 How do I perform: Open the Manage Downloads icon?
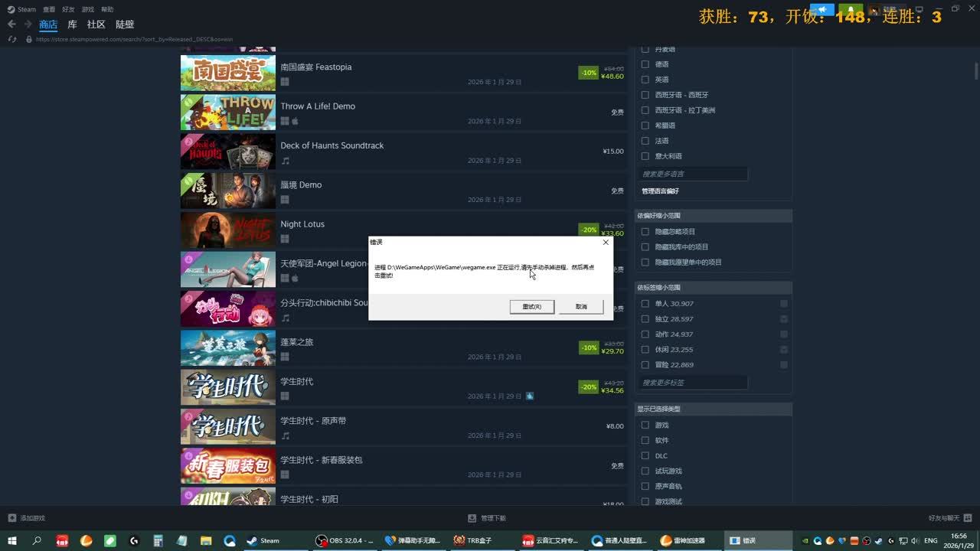click(x=472, y=518)
